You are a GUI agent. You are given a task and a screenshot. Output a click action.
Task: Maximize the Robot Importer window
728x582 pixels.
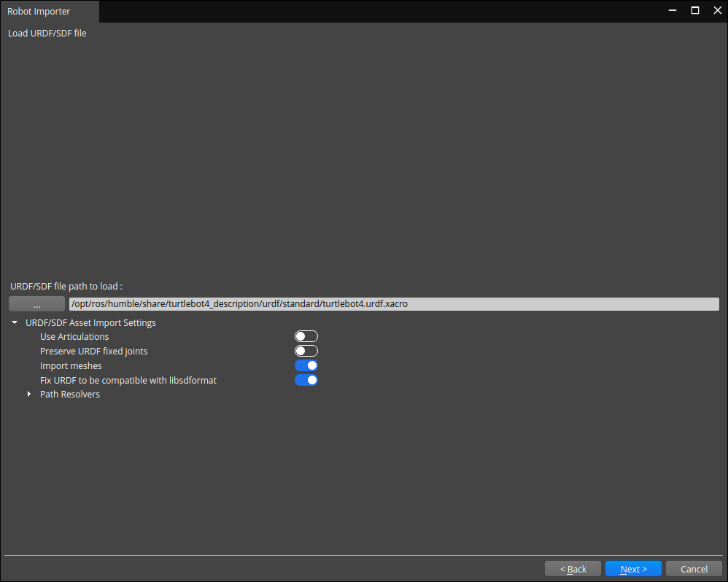pyautogui.click(x=694, y=11)
